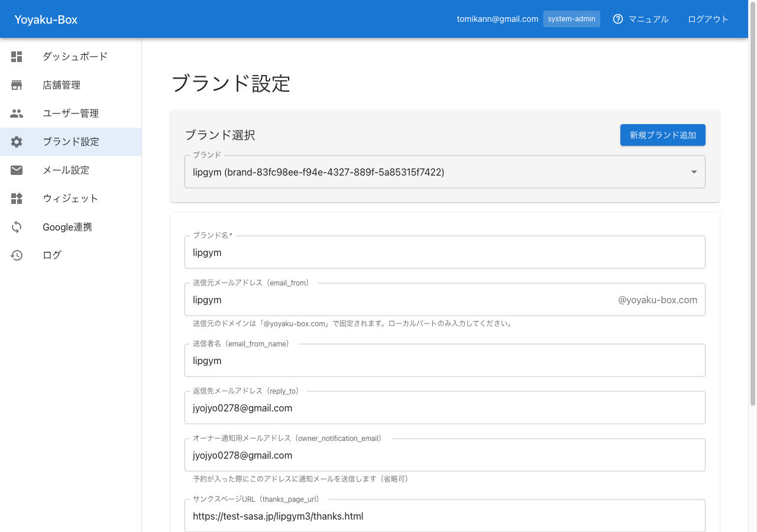Image resolution: width=757 pixels, height=532 pixels.
Task: Click the vertical page scrollbar
Action: [752, 225]
